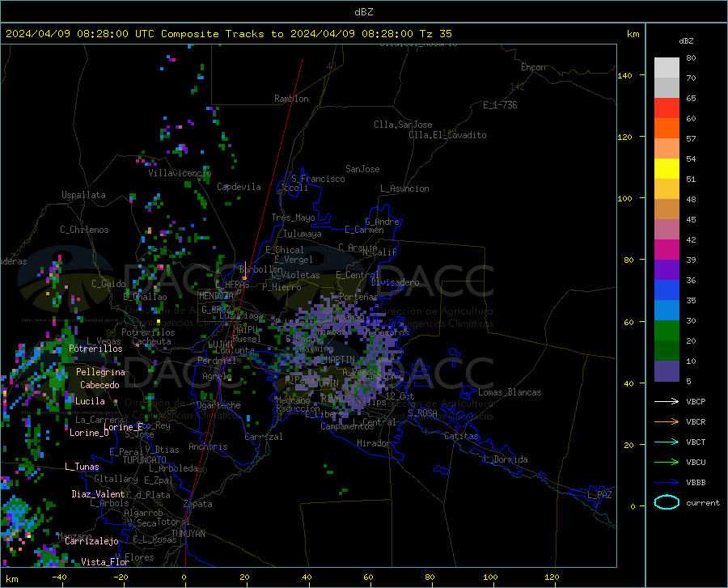
Task: Click the light blue 35 dBZ swatch
Action: click(x=667, y=310)
